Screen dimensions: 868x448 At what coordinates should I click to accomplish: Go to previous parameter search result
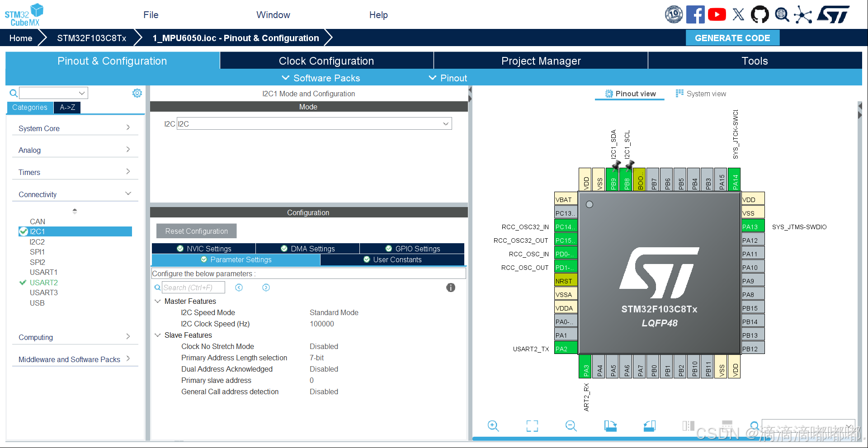239,288
